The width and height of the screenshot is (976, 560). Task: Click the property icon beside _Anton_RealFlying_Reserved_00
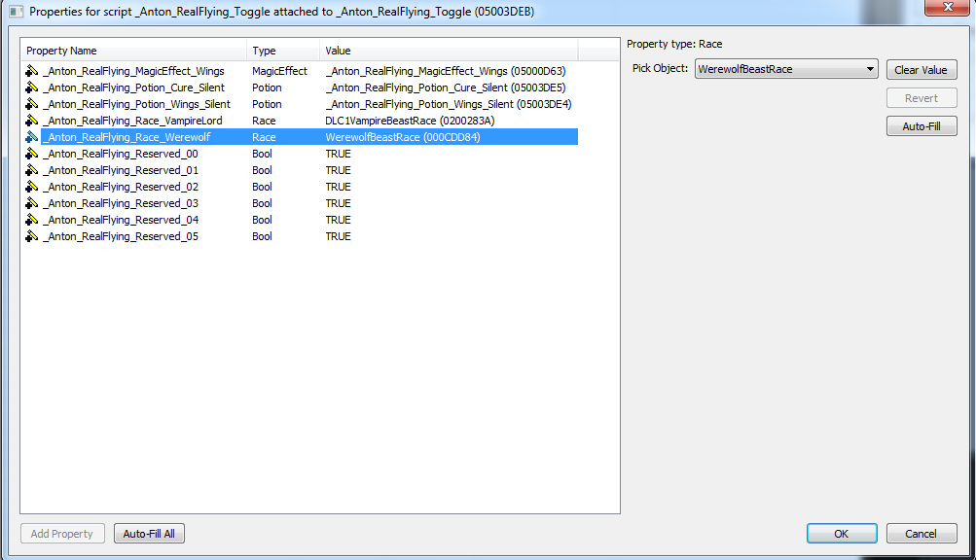(x=32, y=154)
